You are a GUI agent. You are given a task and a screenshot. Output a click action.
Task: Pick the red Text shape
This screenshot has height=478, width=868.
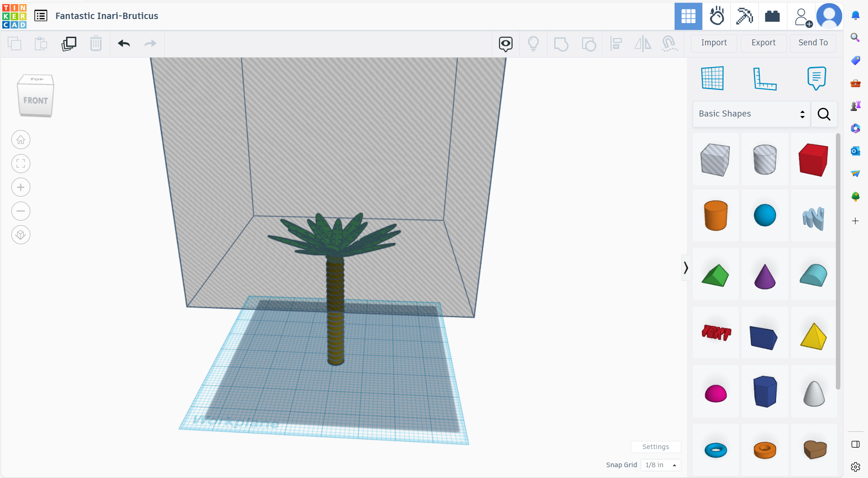[x=716, y=333]
